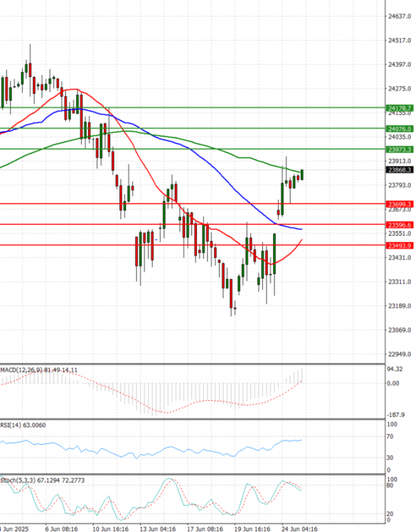The image size is (416, 532).
Task: Click the 23973.3 green resistance level label
Action: [399, 150]
